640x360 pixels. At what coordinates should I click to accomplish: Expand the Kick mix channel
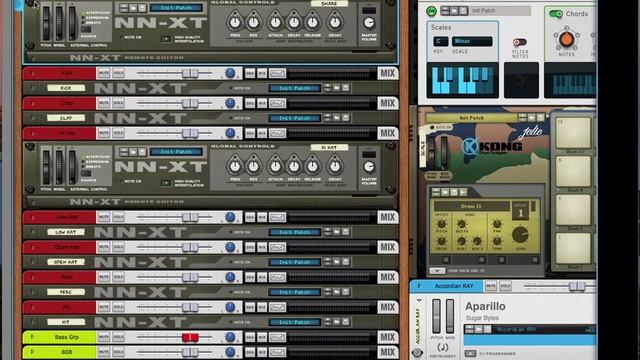(x=33, y=73)
